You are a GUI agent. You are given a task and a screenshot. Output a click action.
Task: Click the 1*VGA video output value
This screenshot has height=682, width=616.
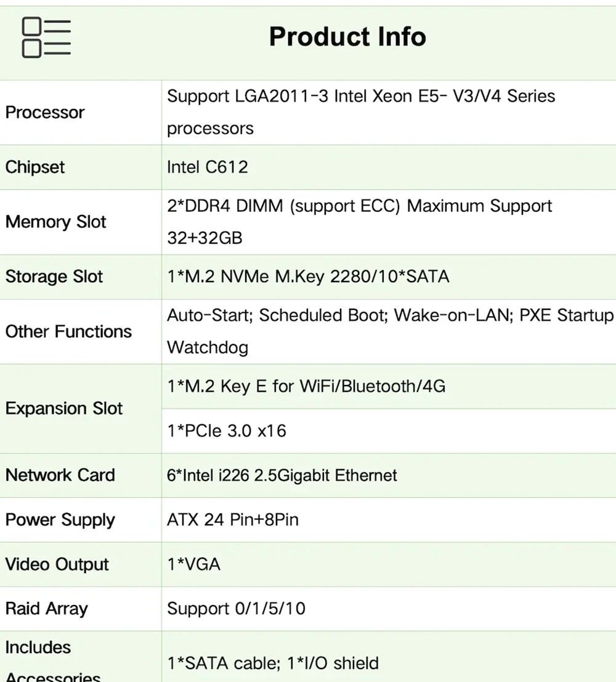(x=193, y=564)
